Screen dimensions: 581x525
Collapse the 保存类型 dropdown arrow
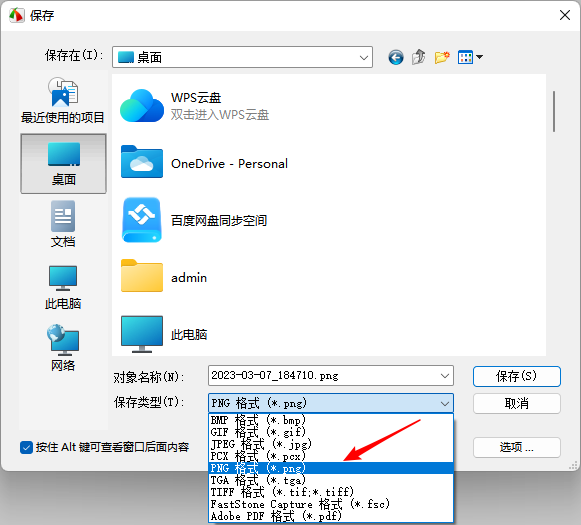pos(445,403)
